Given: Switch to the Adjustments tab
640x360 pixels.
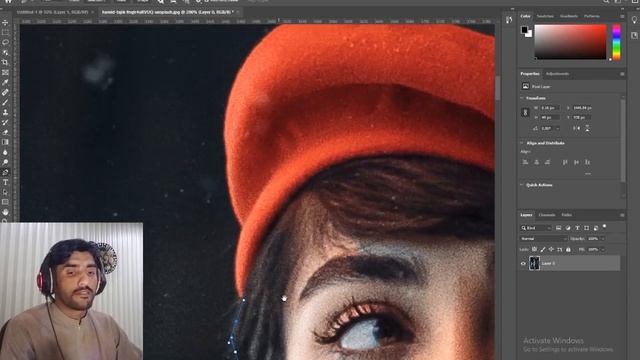Looking at the screenshot, I should point(557,74).
